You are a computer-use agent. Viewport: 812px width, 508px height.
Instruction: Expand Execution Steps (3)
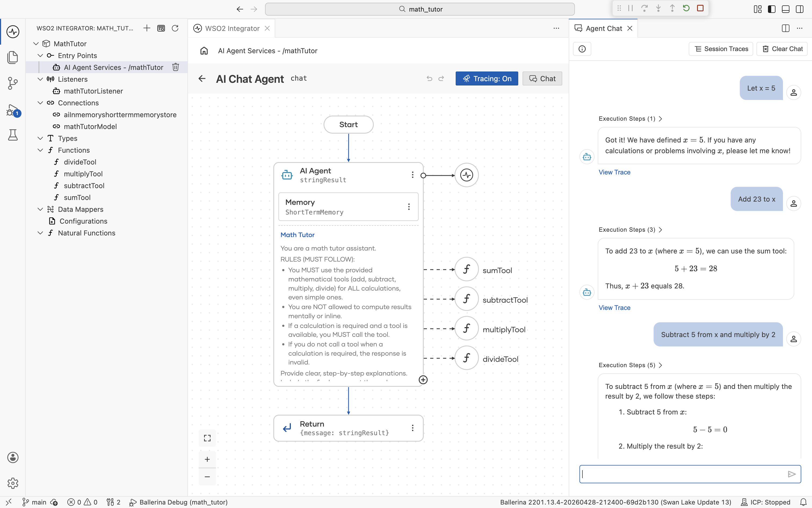pyautogui.click(x=630, y=230)
